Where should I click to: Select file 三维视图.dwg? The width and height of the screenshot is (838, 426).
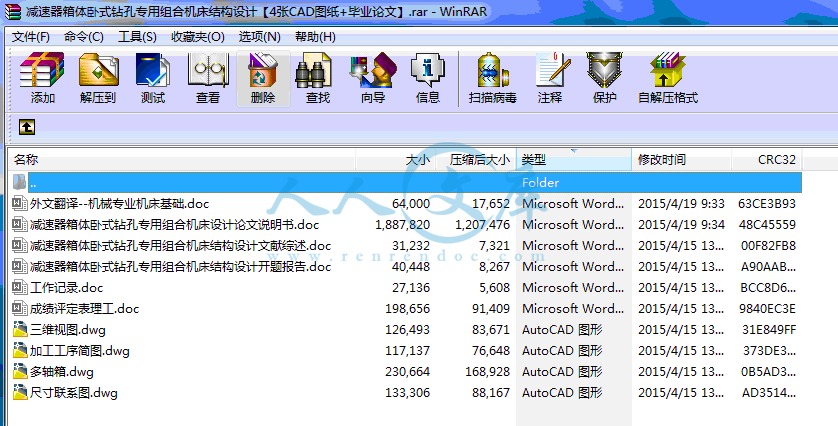67,329
